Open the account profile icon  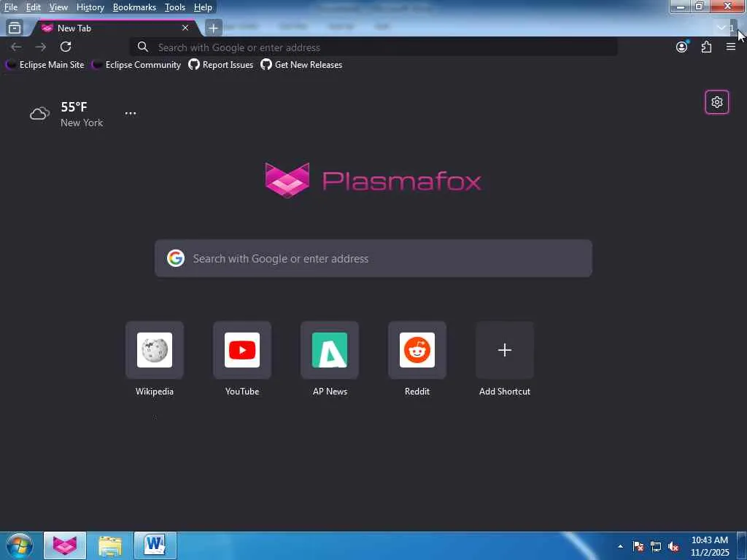[682, 47]
